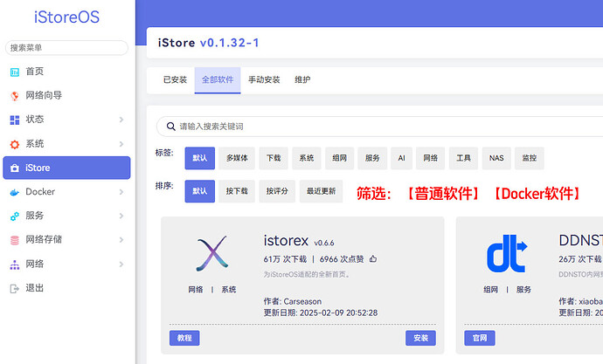Filter by 【Docker软件】
This screenshot has width=603, height=364.
[x=535, y=193]
